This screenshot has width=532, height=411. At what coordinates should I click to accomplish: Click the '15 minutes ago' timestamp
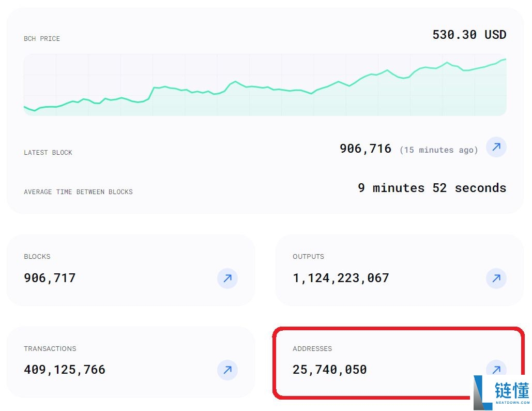point(438,150)
